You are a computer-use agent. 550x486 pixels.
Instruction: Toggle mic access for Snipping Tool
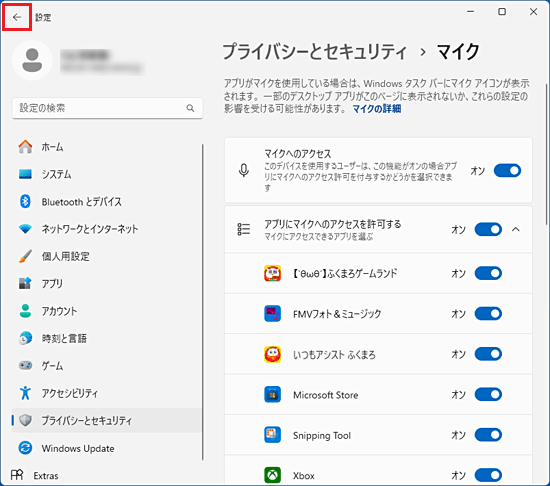click(488, 435)
